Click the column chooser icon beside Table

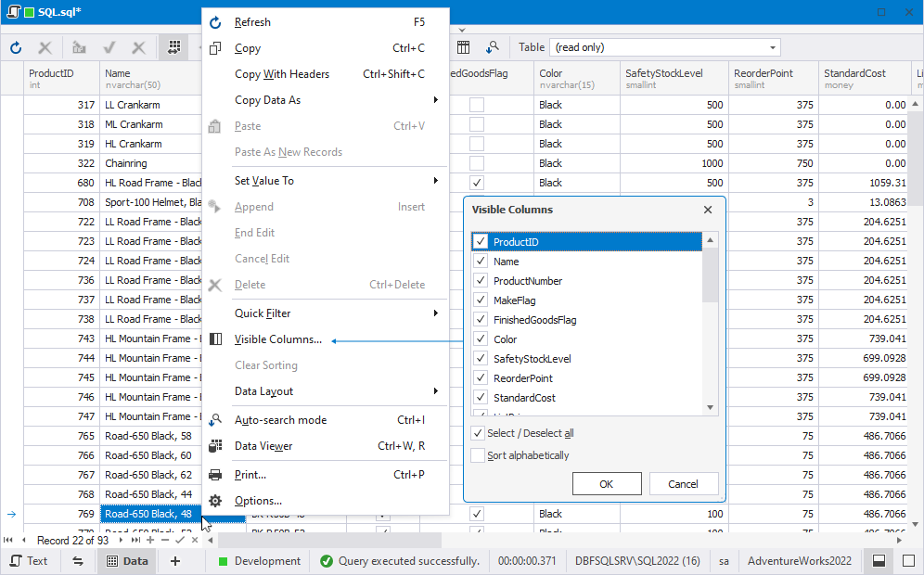coord(464,47)
